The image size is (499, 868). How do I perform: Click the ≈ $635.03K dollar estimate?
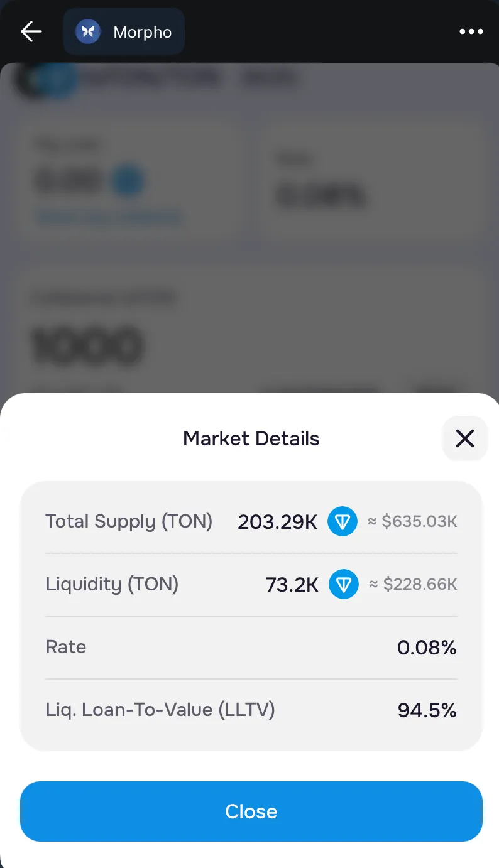click(412, 521)
